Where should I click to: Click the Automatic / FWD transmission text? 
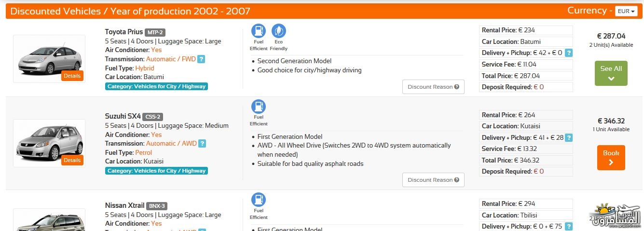(171, 59)
